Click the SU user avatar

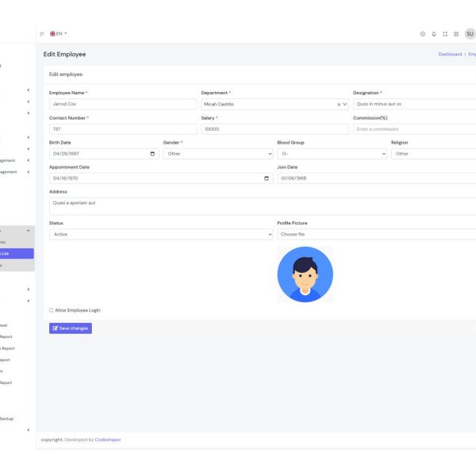[470, 34]
